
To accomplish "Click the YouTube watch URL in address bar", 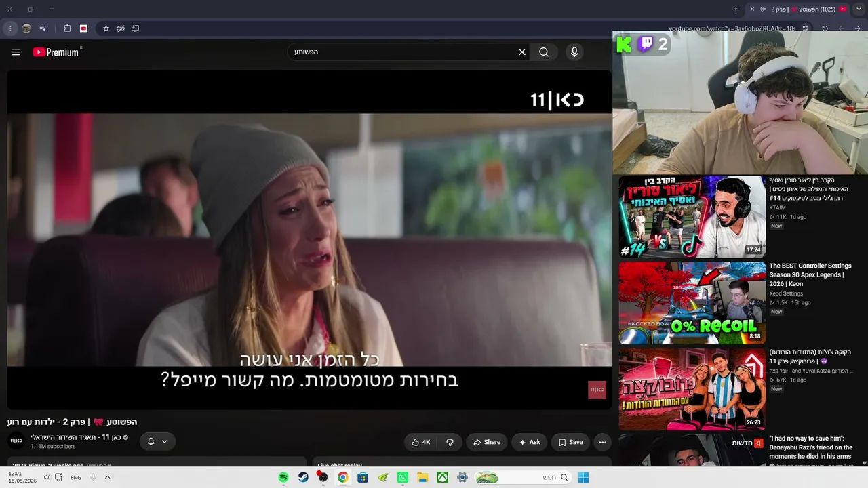I will click(732, 28).
